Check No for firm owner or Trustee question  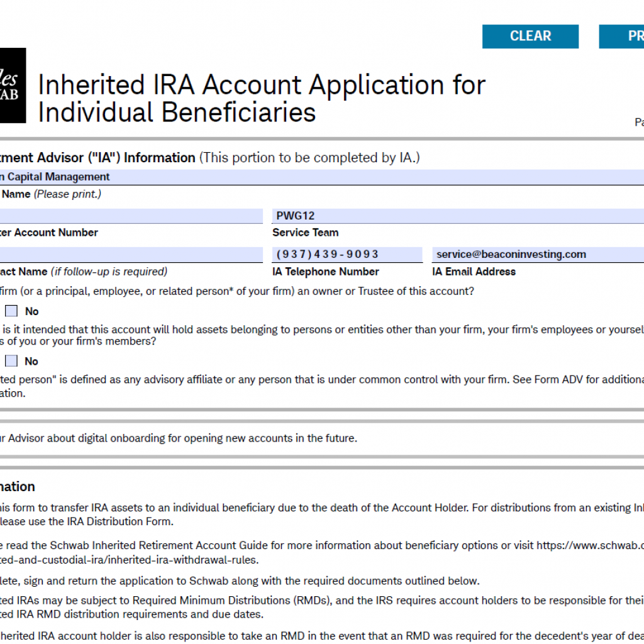pyautogui.click(x=11, y=311)
